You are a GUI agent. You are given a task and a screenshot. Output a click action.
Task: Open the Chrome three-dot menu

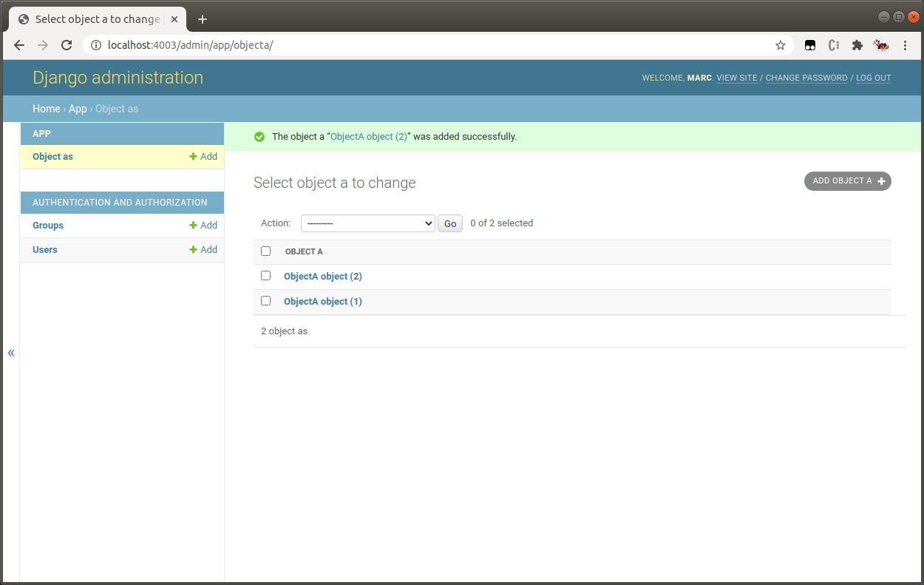click(x=906, y=45)
